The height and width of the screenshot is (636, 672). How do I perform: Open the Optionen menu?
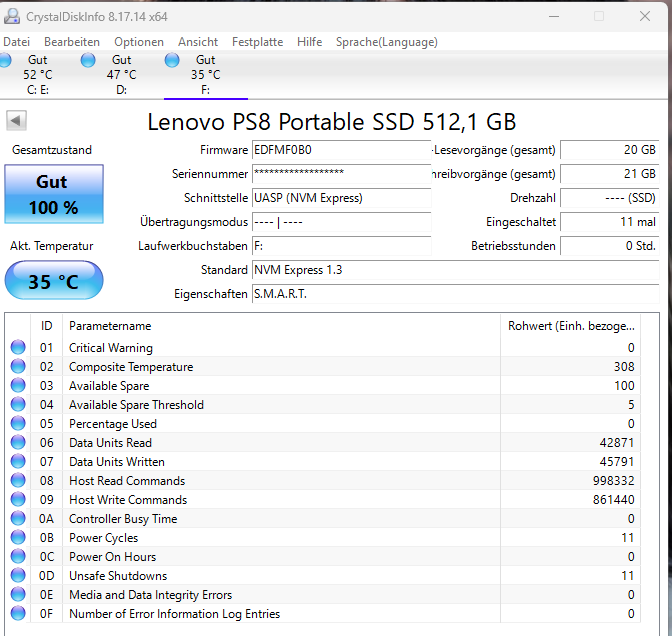pos(139,42)
